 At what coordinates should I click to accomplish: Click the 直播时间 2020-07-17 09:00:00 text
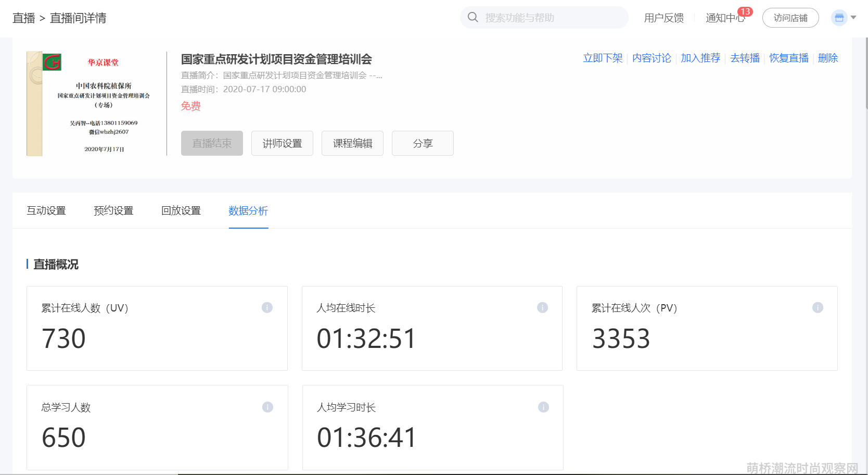(244, 89)
